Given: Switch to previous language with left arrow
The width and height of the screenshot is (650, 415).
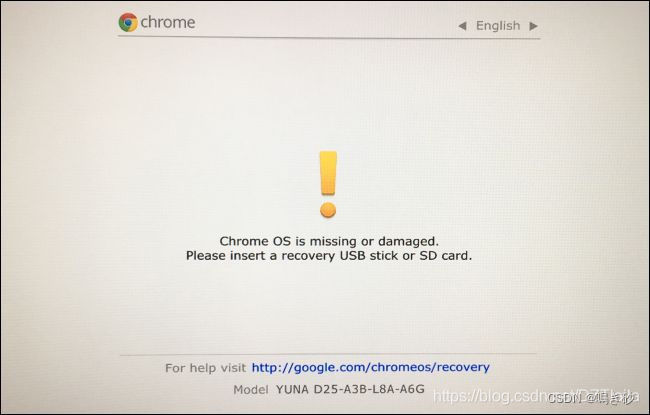Looking at the screenshot, I should click(462, 26).
